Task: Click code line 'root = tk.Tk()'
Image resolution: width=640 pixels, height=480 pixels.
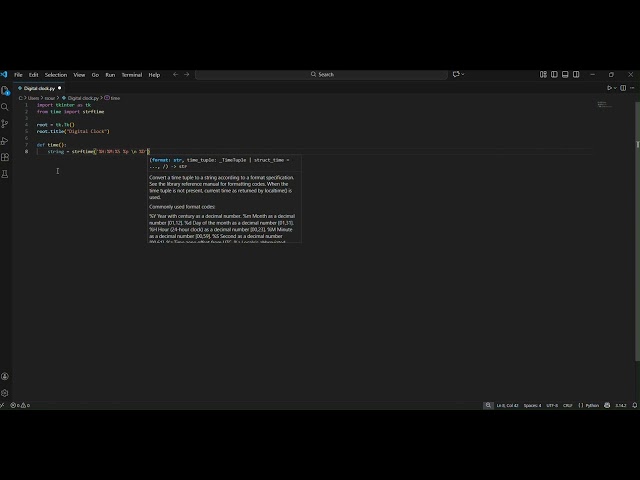Action: pyautogui.click(x=56, y=124)
